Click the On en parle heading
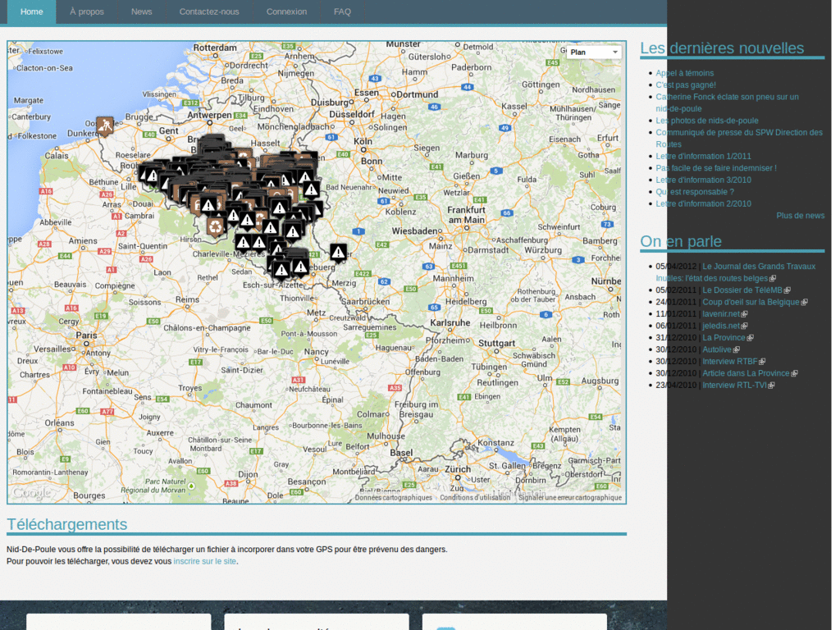Screen dimensions: 840x630 [681, 242]
